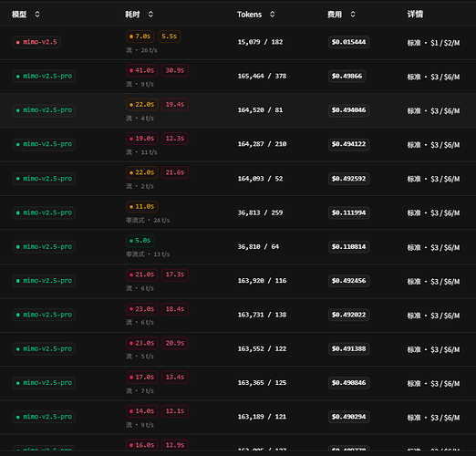The height and width of the screenshot is (456, 476).
Task: Click the $0.492022 cost badge
Action: pos(349,315)
